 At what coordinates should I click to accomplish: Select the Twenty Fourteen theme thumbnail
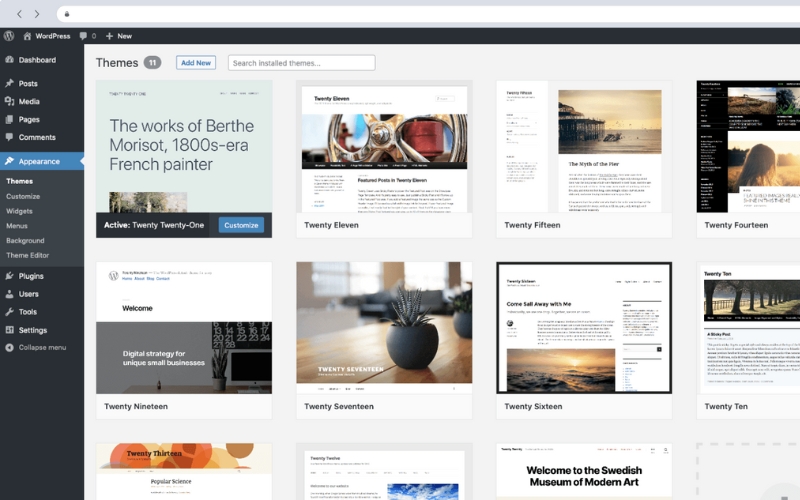tap(748, 146)
